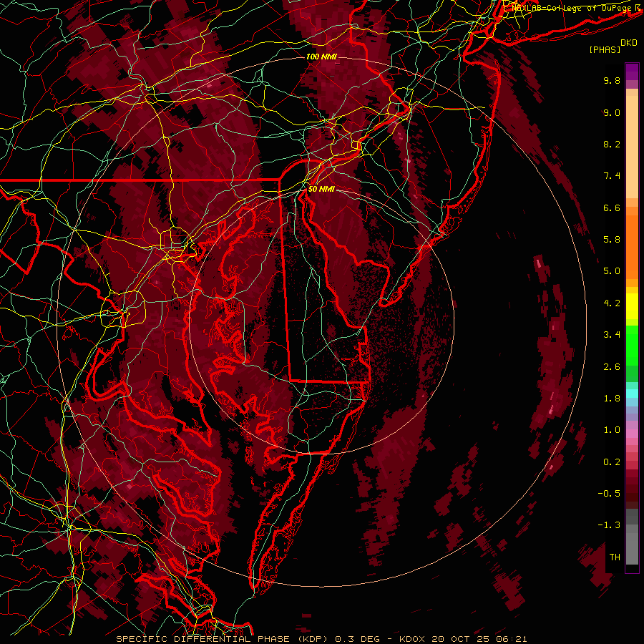644x644 pixels.
Task: Click the DKD product code label
Action: click(629, 43)
